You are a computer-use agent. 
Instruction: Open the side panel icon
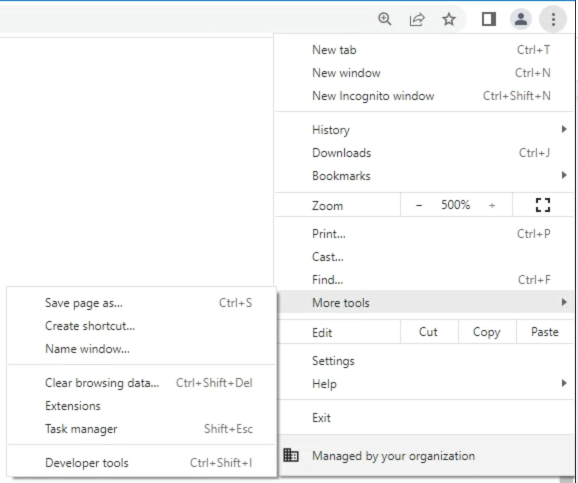point(489,19)
